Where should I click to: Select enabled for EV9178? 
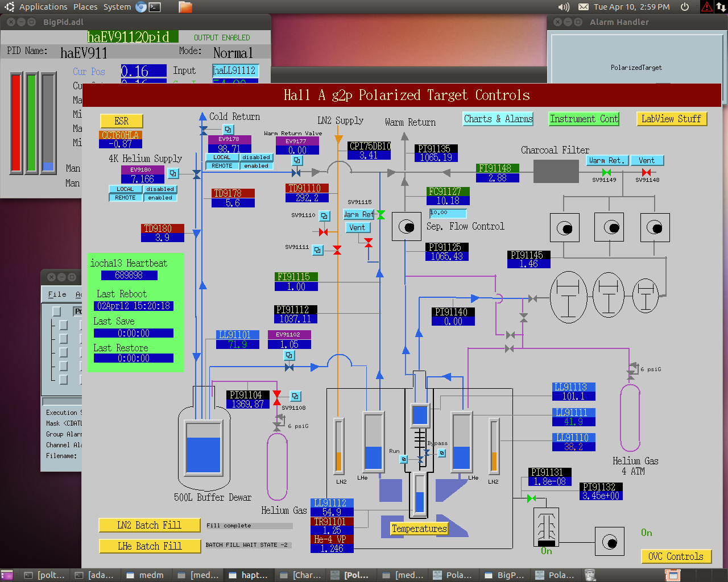coord(257,166)
